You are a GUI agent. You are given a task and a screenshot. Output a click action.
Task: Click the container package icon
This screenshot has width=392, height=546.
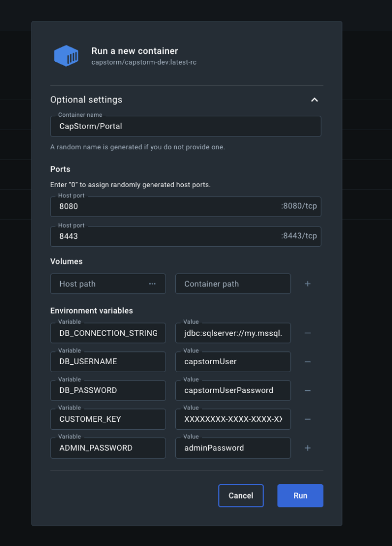[x=66, y=55]
